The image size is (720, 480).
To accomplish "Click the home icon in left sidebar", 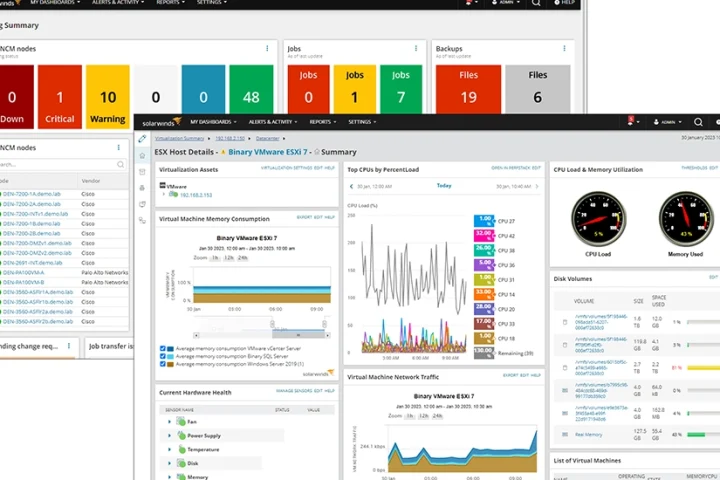I will coord(143,155).
